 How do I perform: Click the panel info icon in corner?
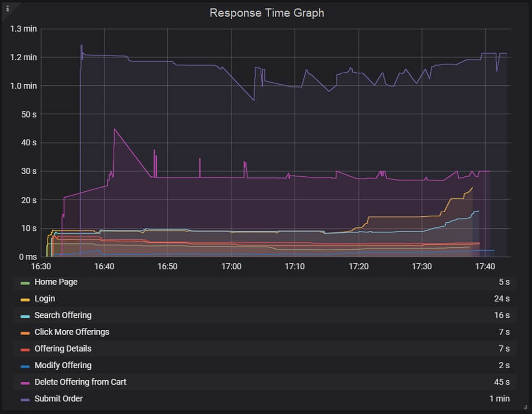(x=7, y=8)
